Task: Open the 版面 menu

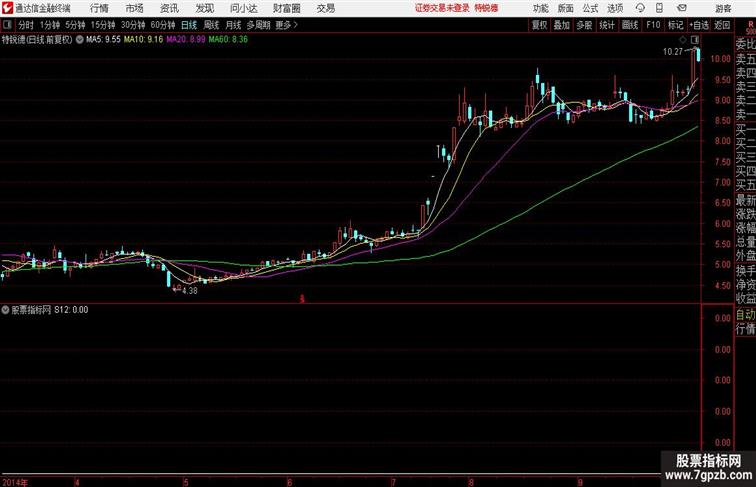Action: [566, 8]
